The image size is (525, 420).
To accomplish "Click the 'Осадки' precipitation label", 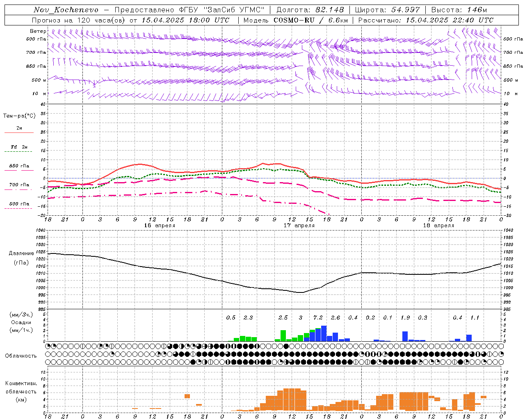I will [x=21, y=322].
